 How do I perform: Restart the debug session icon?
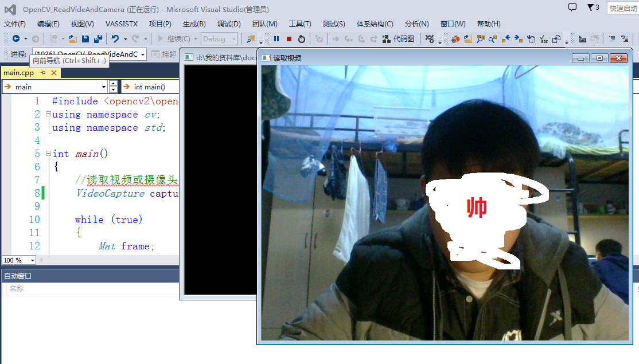coord(301,38)
